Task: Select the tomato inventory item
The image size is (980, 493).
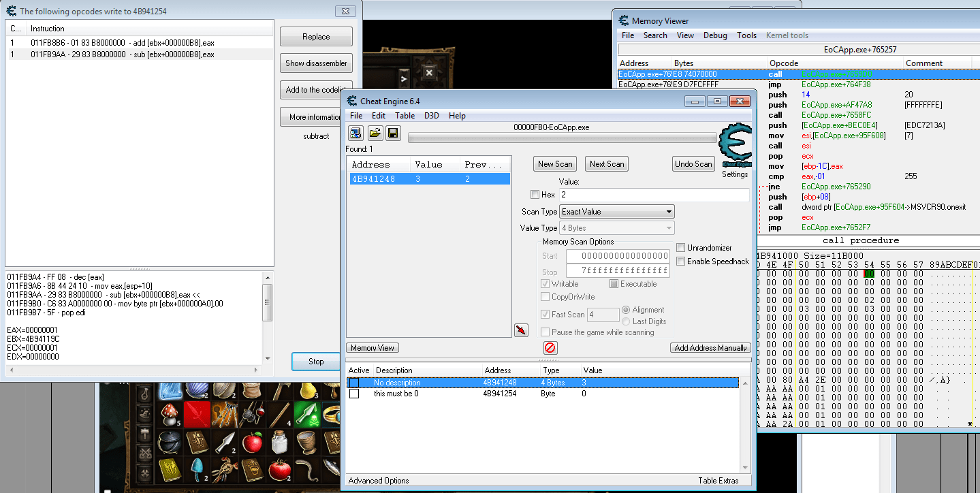Action: coord(280,470)
